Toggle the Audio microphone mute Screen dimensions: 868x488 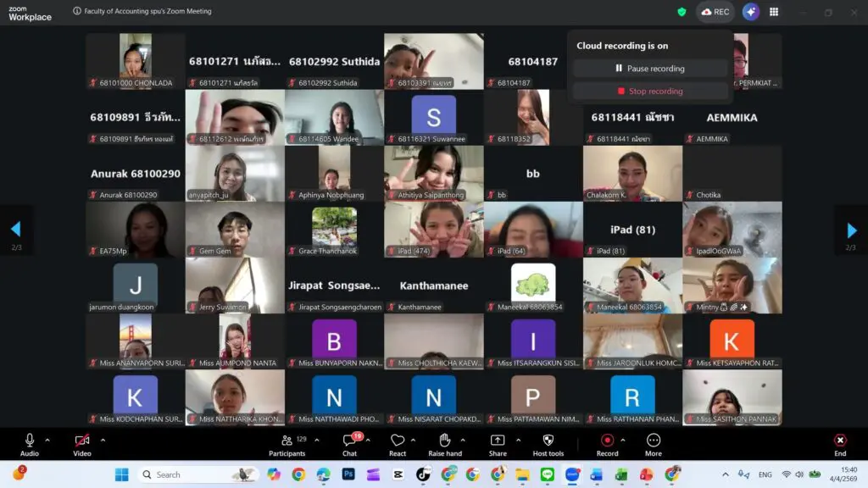click(30, 441)
